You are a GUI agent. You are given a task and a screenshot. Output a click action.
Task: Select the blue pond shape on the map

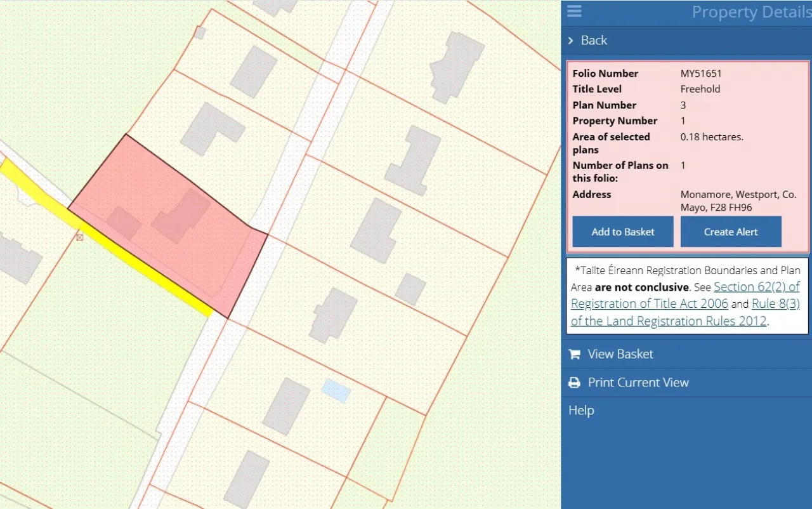[335, 390]
